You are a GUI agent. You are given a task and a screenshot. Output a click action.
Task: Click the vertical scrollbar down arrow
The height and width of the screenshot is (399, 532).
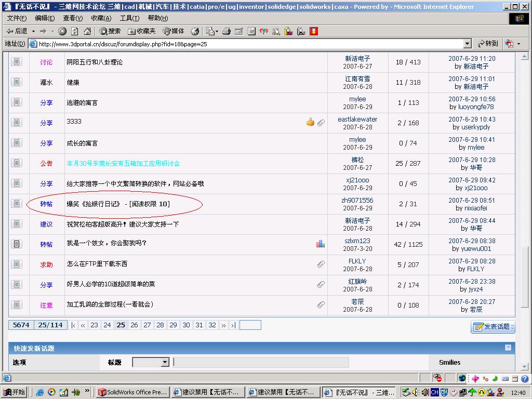(524, 367)
